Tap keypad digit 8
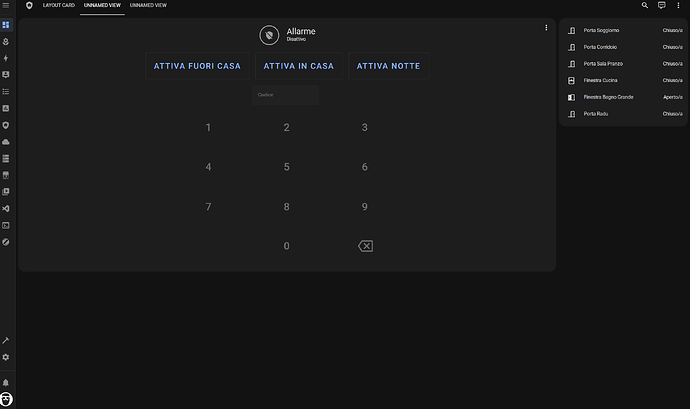Viewport: 690px width, 409px height. tap(286, 207)
